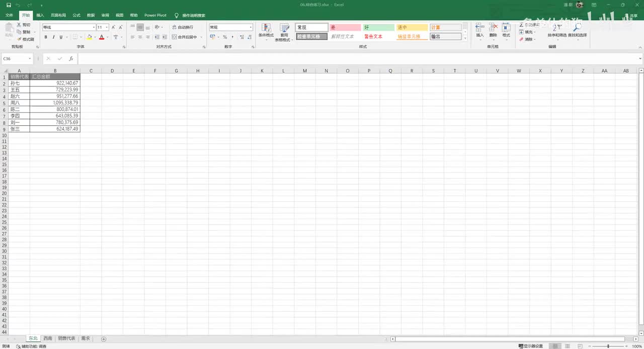Image resolution: width=644 pixels, height=349 pixels.
Task: Click the increase decimal icon
Action: [x=242, y=37]
